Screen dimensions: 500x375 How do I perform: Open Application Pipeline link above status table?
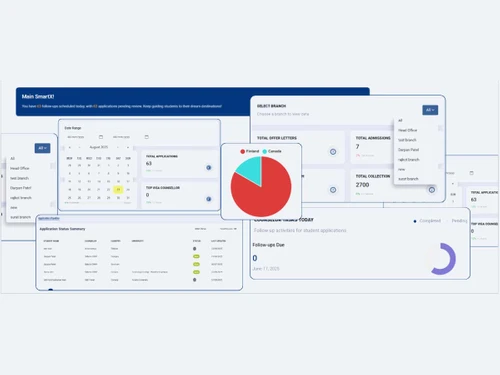click(x=49, y=219)
